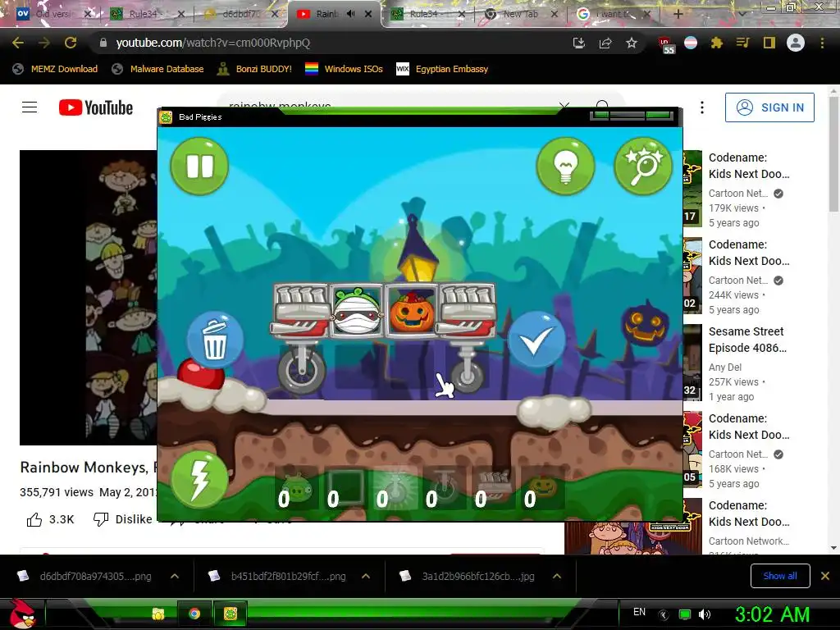Go to the YouTube home logo
The image size is (840, 630).
96,107
